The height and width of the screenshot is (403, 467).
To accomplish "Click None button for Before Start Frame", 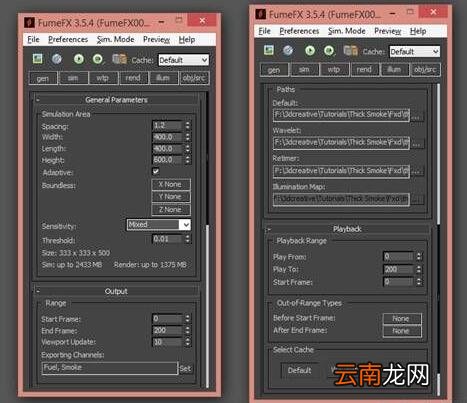I will [402, 319].
